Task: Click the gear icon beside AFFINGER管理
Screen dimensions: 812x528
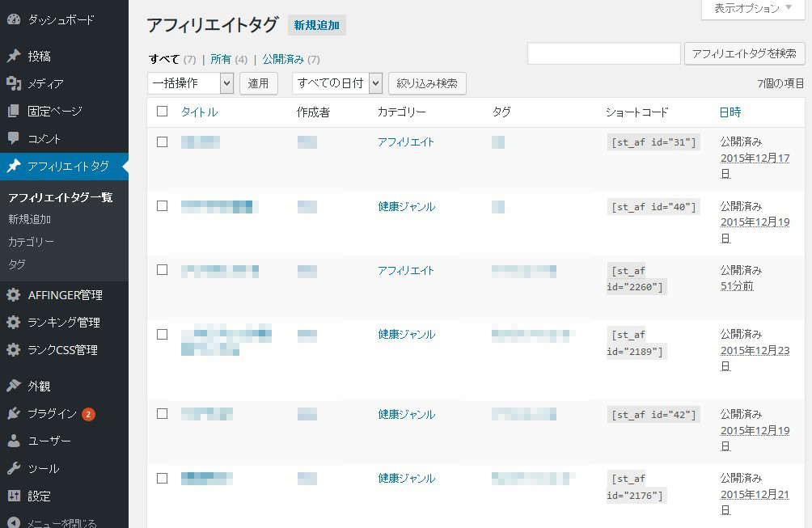Action: click(x=14, y=295)
